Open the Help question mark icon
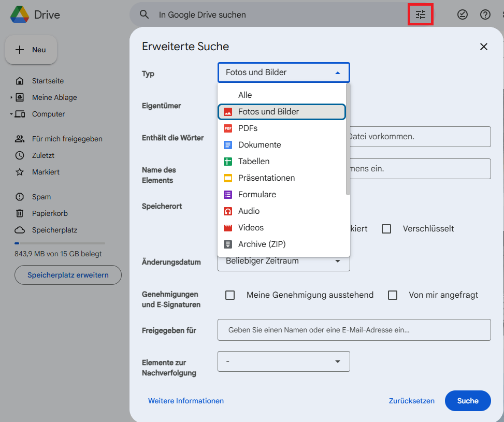The height and width of the screenshot is (422, 504). (485, 14)
